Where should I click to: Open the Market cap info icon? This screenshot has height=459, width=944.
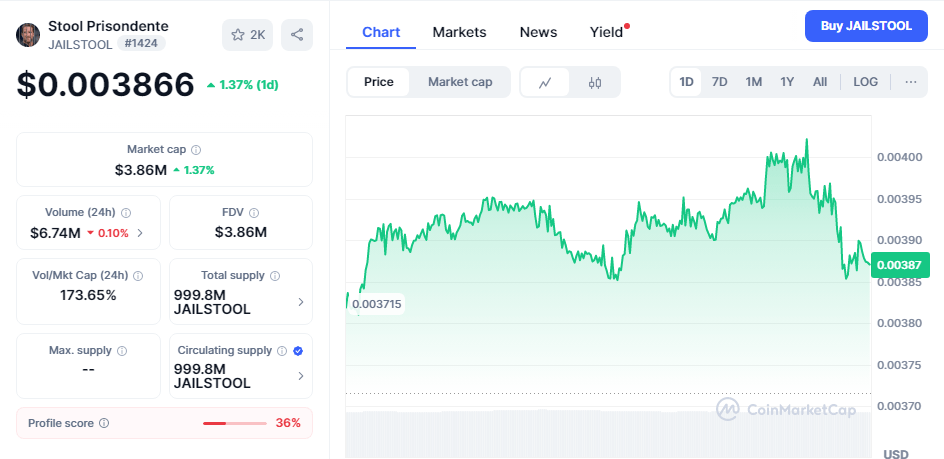pos(196,149)
